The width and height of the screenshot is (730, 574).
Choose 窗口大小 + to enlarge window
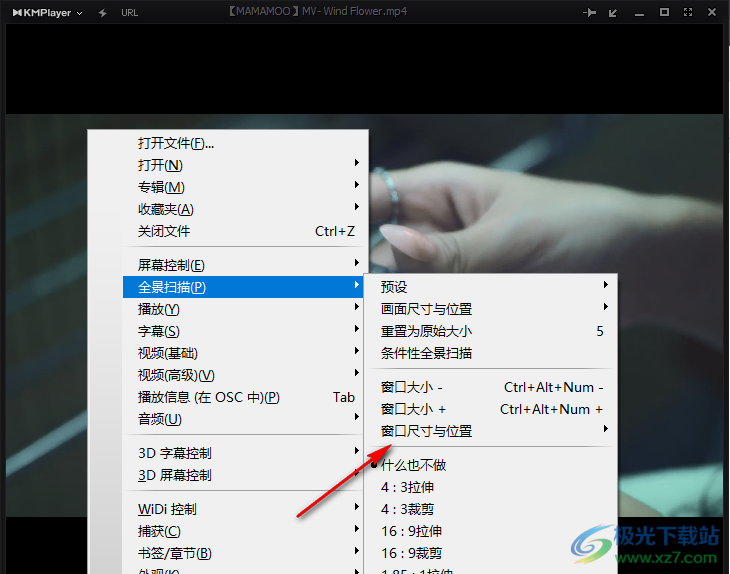point(490,409)
